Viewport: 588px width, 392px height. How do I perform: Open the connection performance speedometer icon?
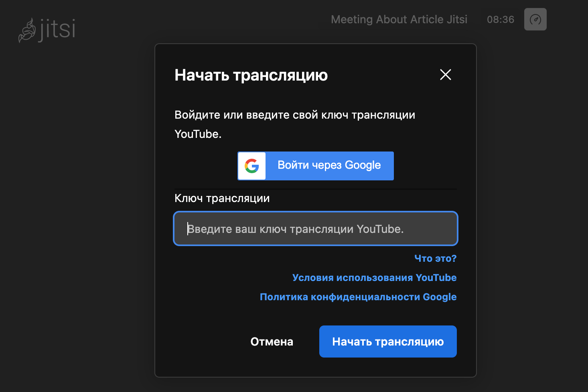click(535, 19)
